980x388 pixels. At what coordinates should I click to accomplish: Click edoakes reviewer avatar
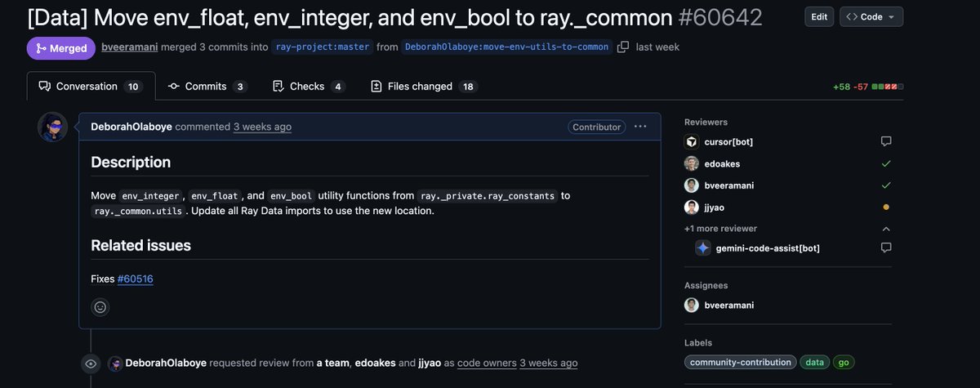(692, 163)
